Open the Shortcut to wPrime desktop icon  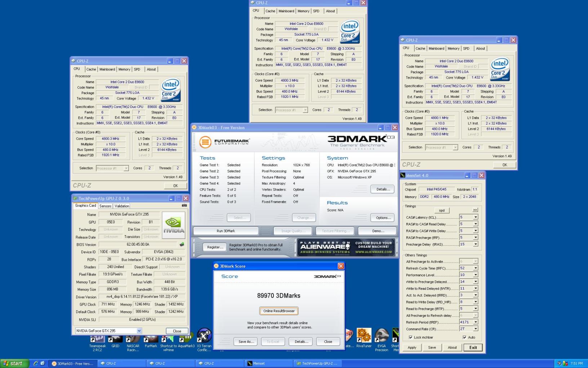click(168, 343)
